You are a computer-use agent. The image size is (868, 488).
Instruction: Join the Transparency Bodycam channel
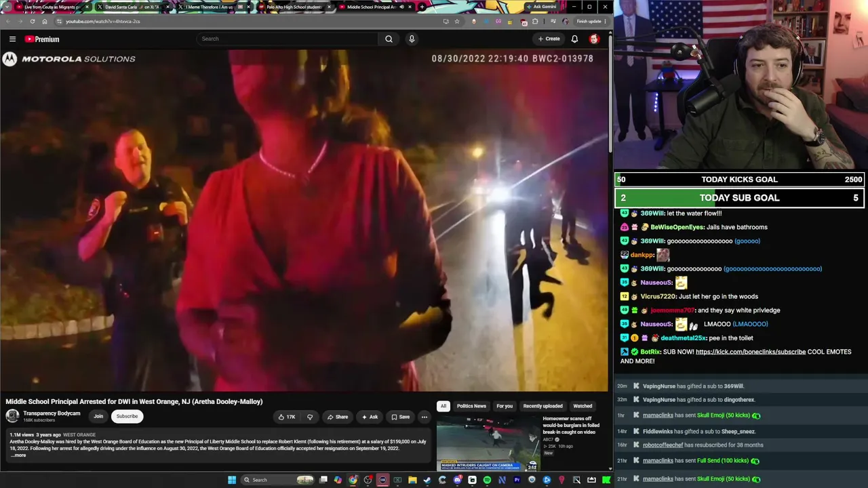(x=98, y=416)
